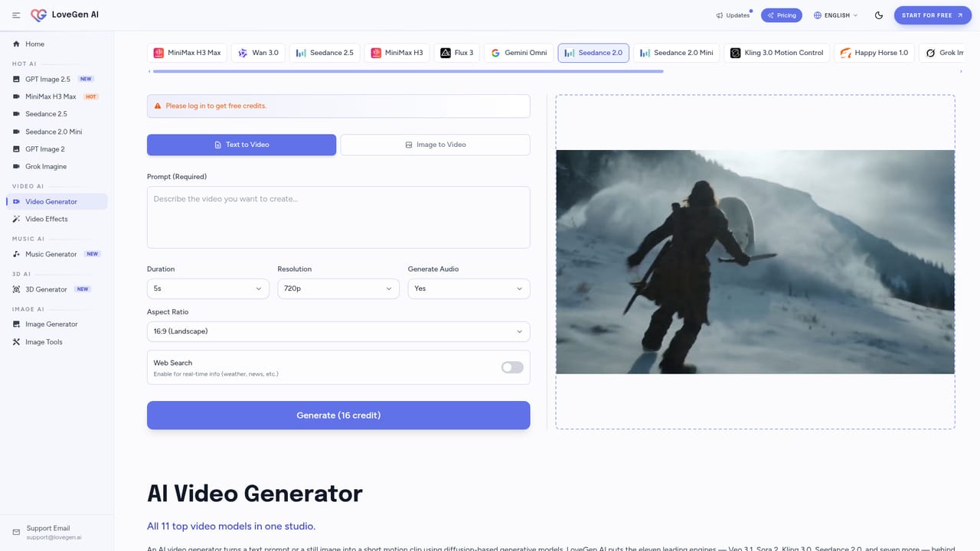Open the Aspect Ratio dropdown

(338, 331)
